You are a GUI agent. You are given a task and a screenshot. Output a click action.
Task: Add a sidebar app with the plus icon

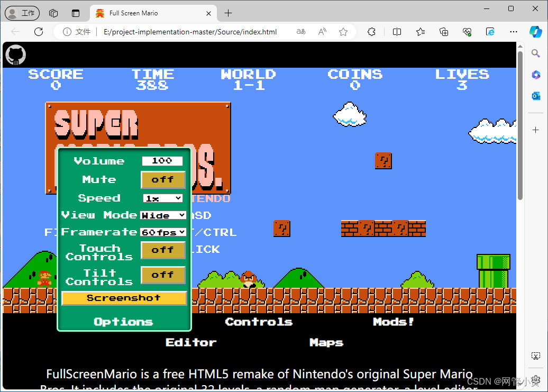tap(535, 130)
